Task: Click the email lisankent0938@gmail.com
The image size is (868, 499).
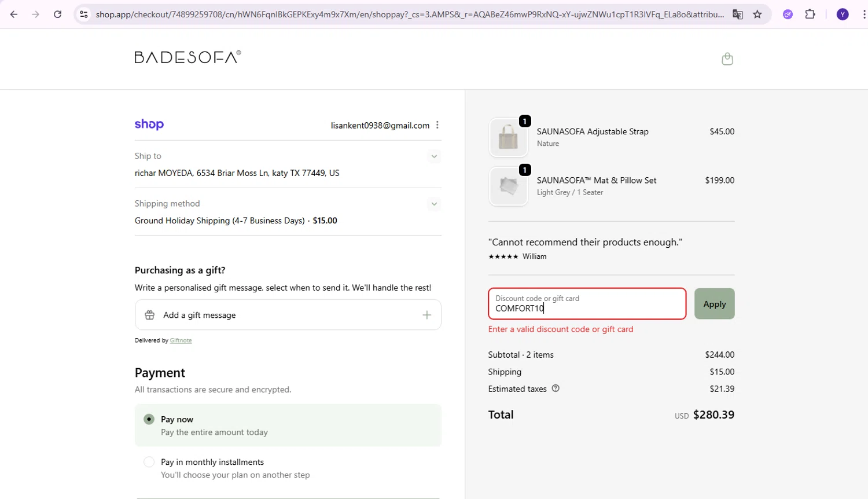Action: [380, 125]
